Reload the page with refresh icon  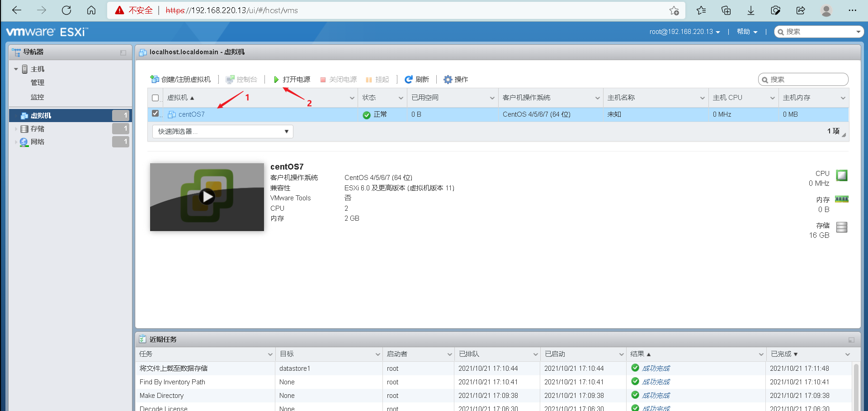pos(66,10)
